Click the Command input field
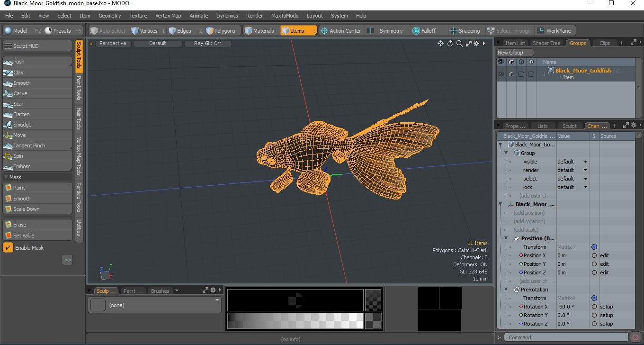Viewport: 644px width, 345px height. click(566, 337)
